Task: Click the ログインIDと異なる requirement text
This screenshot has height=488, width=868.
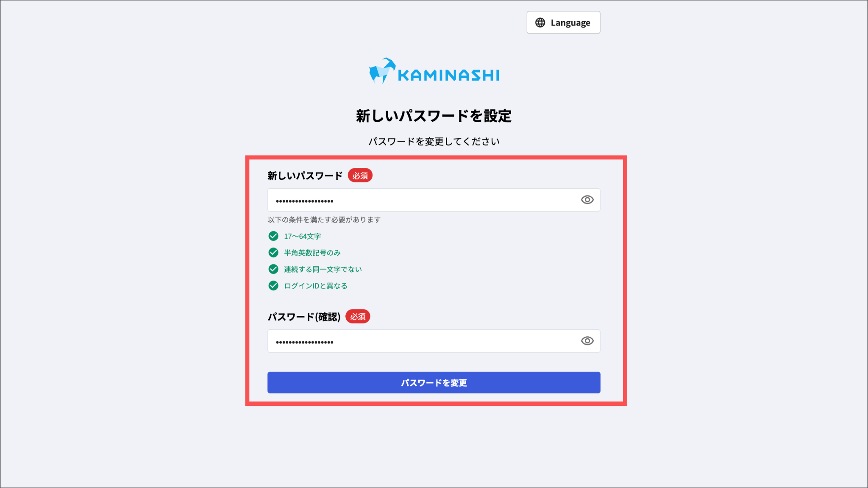Action: coord(315,286)
